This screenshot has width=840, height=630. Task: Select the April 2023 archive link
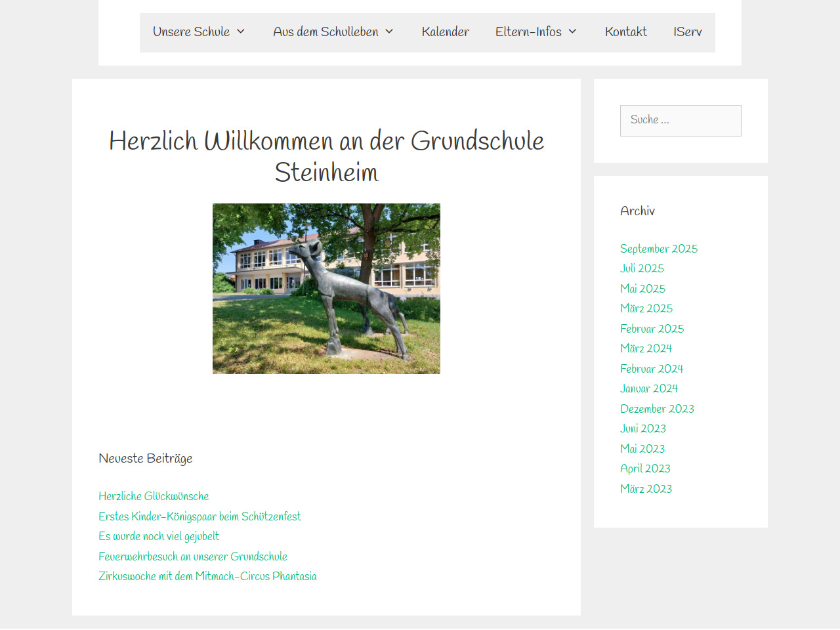645,469
